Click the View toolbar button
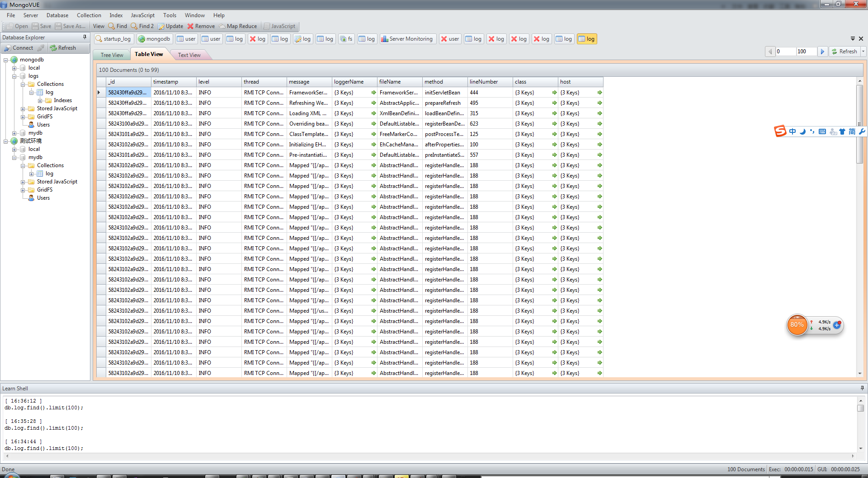The width and height of the screenshot is (868, 478). [x=99, y=26]
